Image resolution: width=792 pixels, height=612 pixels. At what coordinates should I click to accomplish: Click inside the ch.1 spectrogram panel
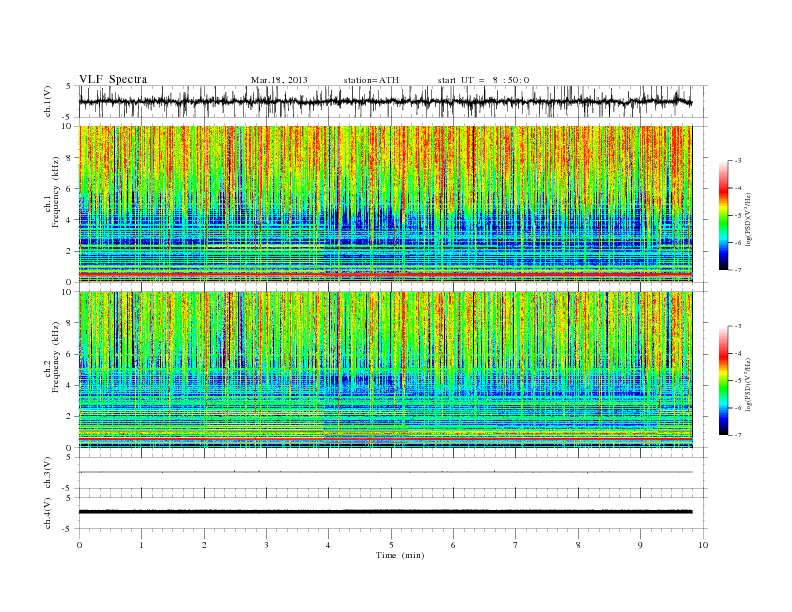[385, 204]
